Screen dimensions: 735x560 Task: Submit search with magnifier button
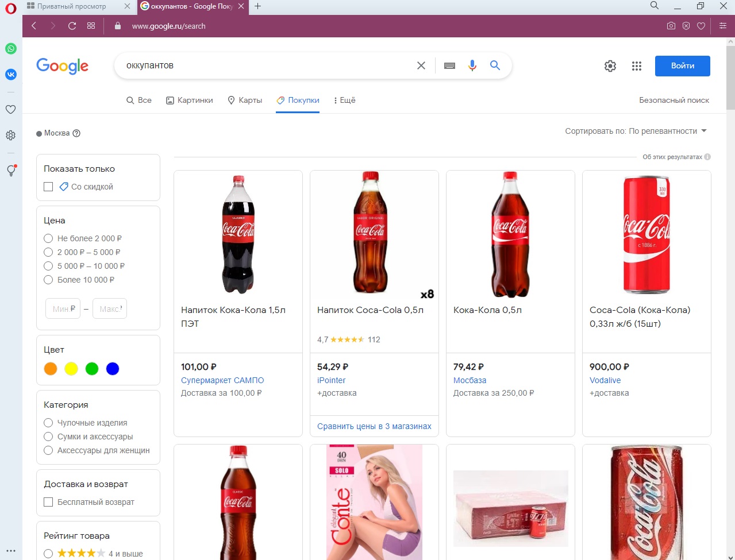tap(495, 65)
